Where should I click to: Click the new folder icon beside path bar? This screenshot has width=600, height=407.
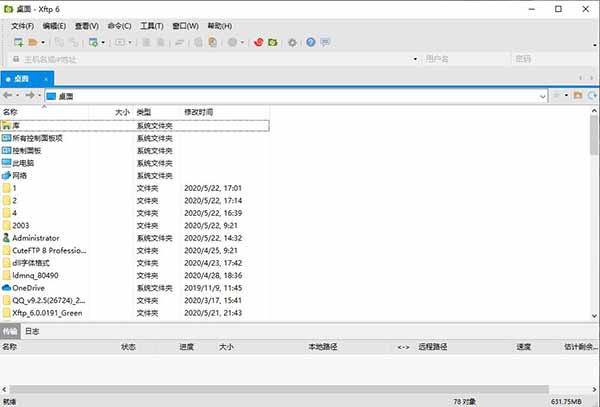click(x=578, y=95)
